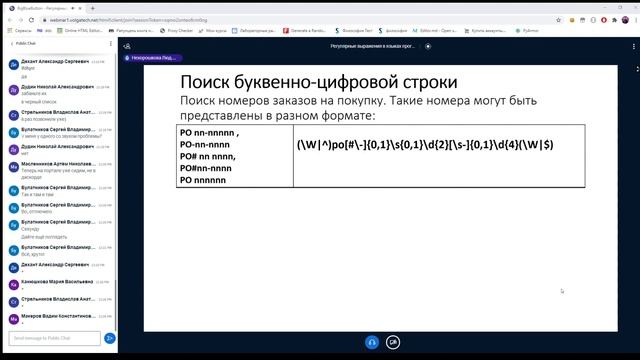Click the yellow extension icon in the toolbar
The image size is (640, 360).
[572, 20]
